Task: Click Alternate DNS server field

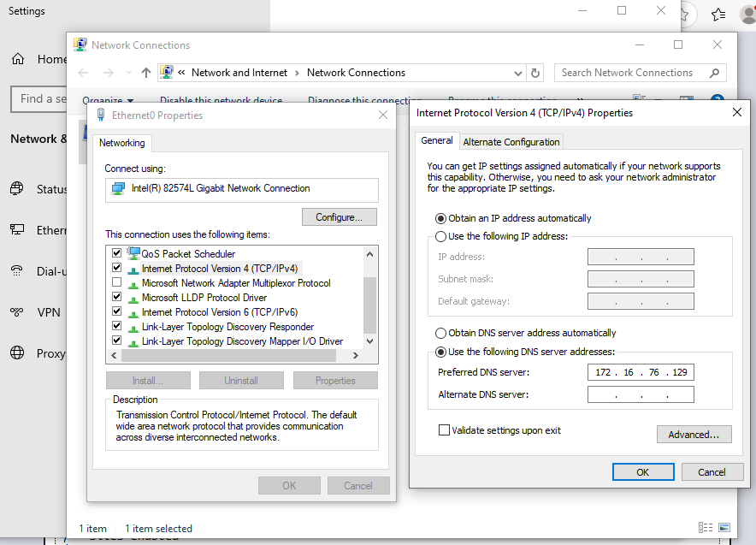Action: click(x=641, y=394)
